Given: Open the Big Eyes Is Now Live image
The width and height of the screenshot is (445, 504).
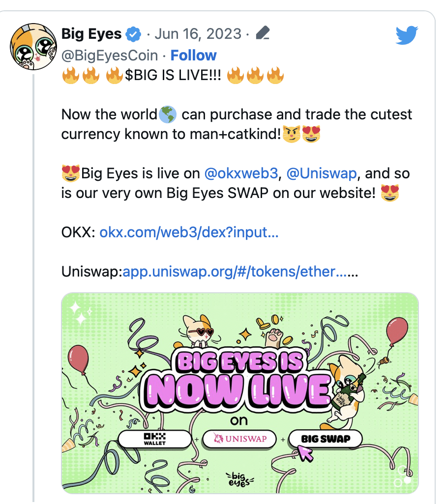Looking at the screenshot, I should coord(240,393).
